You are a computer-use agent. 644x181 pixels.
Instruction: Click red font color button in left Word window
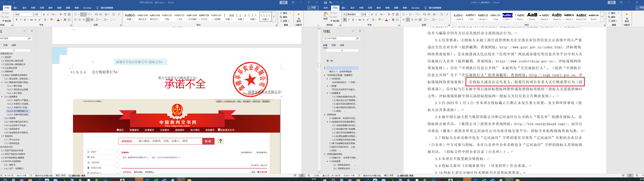click(58, 19)
